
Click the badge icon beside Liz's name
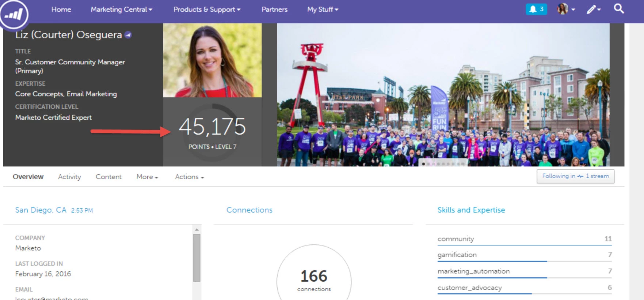pyautogui.click(x=128, y=35)
